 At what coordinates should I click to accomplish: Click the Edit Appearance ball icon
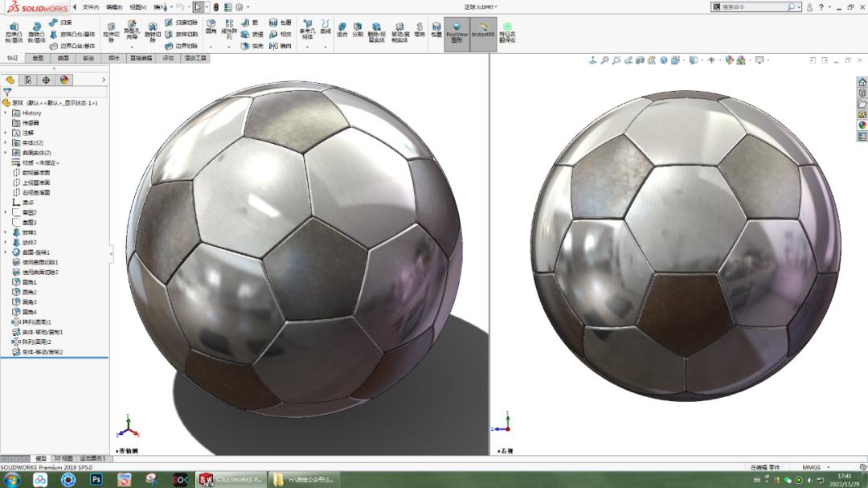tap(729, 59)
